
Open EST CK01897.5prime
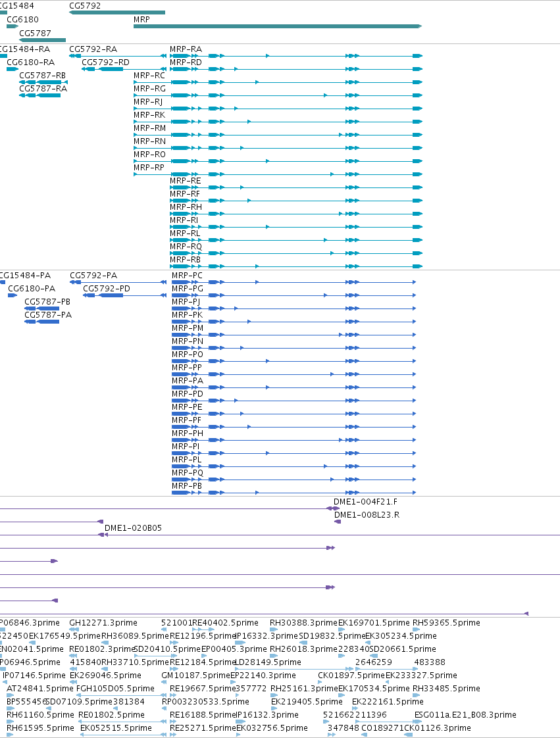(x=351, y=676)
